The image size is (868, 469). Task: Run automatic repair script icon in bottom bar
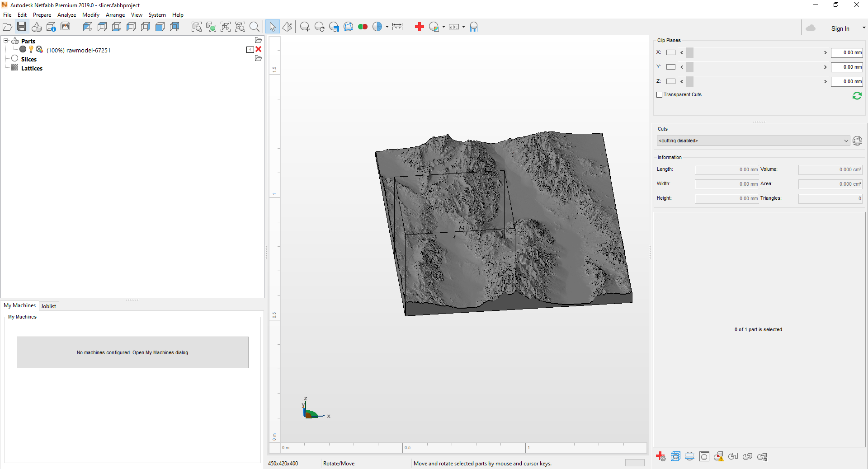click(x=660, y=457)
